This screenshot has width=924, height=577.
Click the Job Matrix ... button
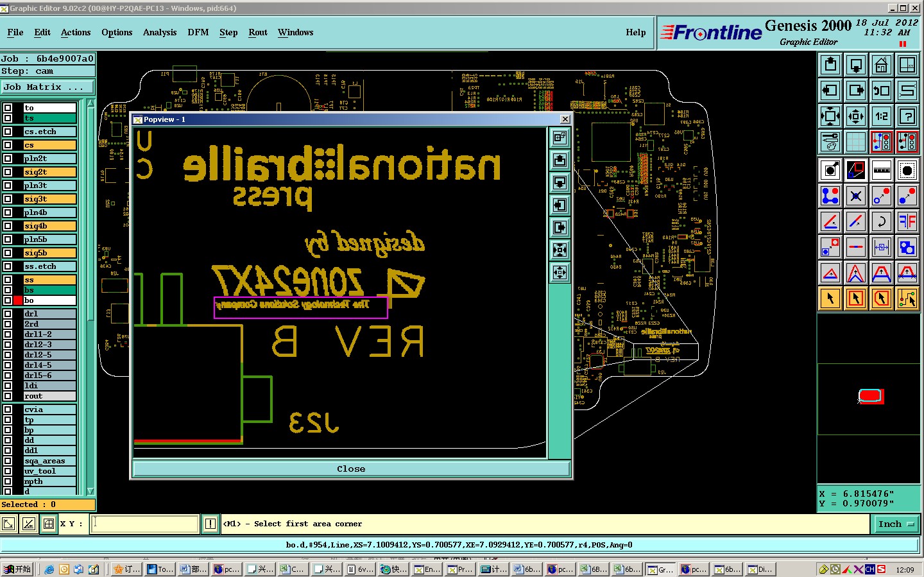tap(47, 87)
